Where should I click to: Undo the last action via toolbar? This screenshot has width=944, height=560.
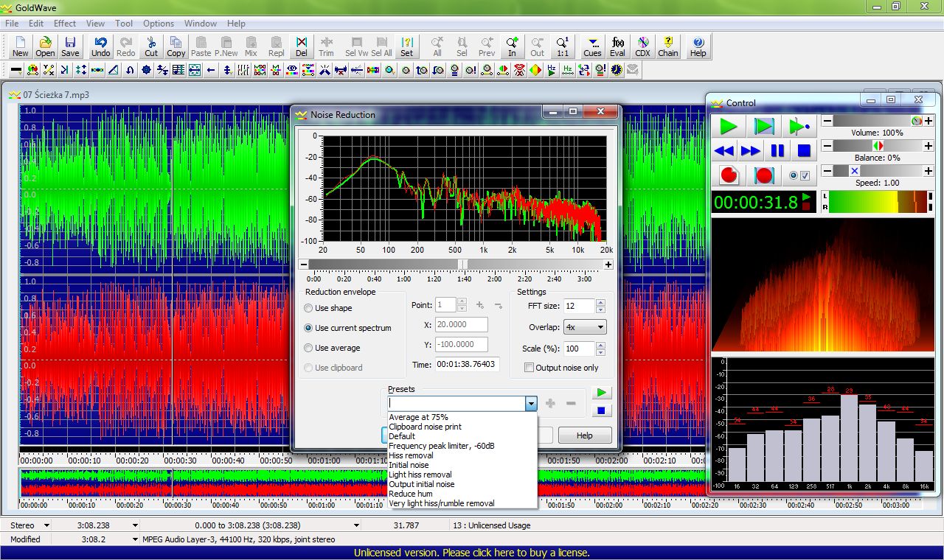point(101,46)
